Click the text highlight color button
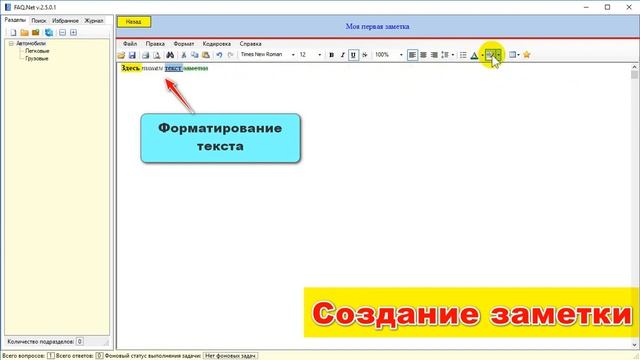 pyautogui.click(x=489, y=55)
